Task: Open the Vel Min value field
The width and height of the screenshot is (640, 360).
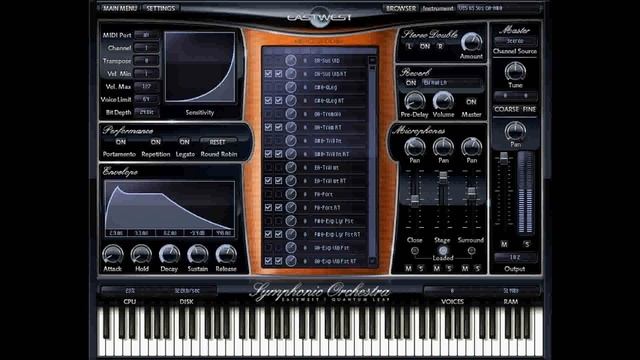Action: point(147,74)
